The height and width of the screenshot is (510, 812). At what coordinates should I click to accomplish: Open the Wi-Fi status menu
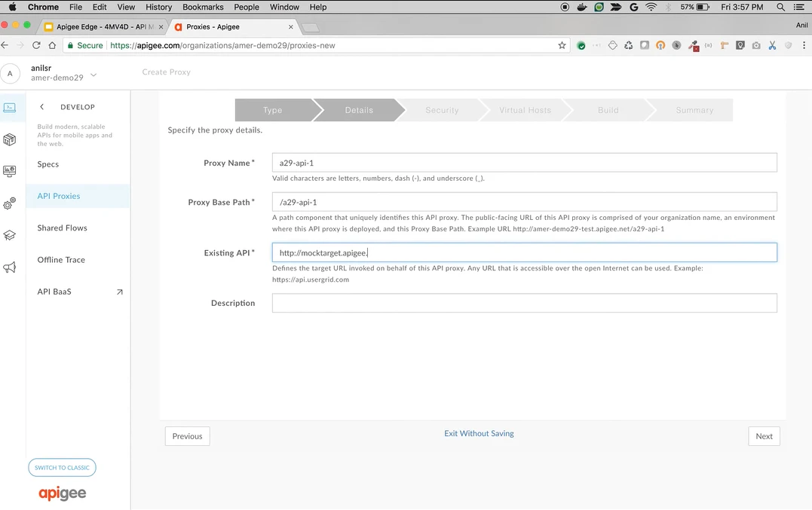point(651,8)
